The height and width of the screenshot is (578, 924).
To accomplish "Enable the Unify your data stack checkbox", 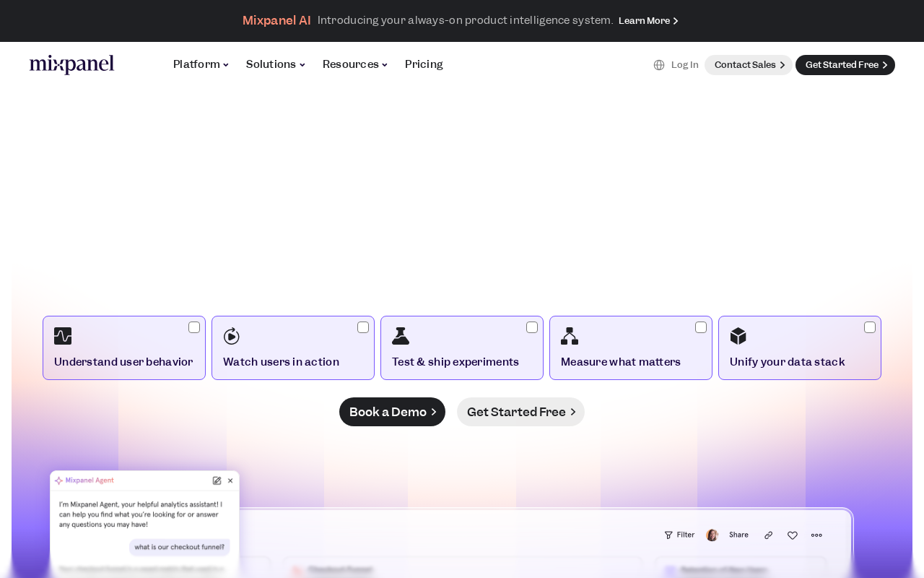I will click(870, 327).
